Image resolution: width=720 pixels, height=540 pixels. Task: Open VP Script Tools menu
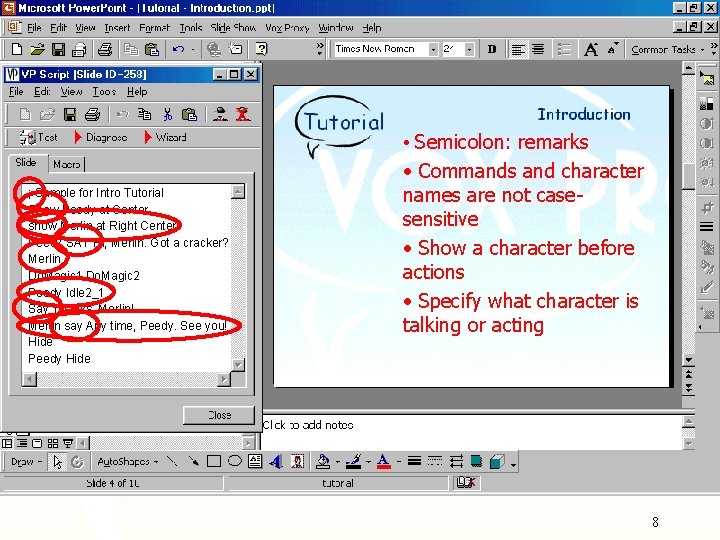pos(104,92)
